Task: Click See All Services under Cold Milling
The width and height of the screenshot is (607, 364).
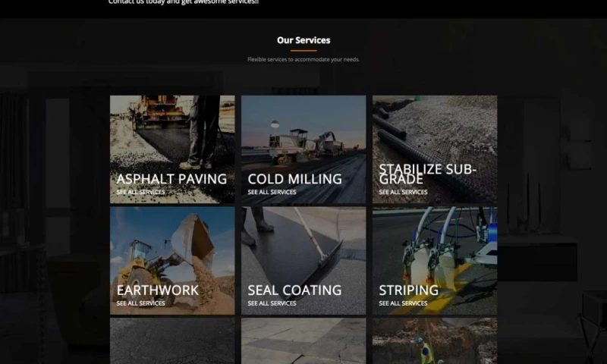Action: tap(272, 193)
